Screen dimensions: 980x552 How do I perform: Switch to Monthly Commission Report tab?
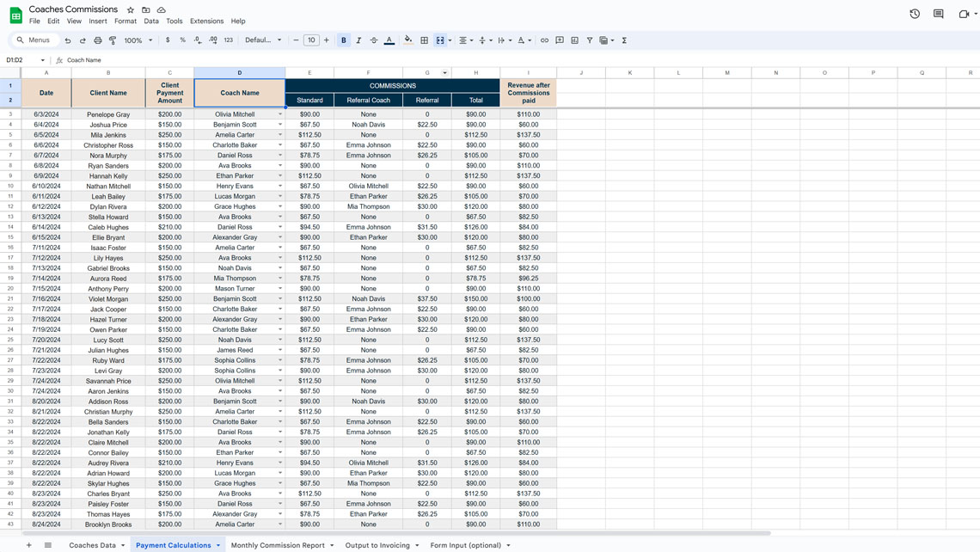[278, 545]
